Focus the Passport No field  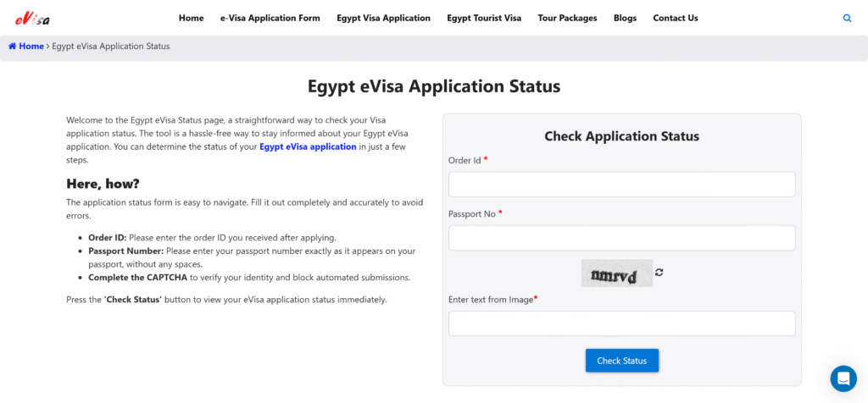pos(621,238)
